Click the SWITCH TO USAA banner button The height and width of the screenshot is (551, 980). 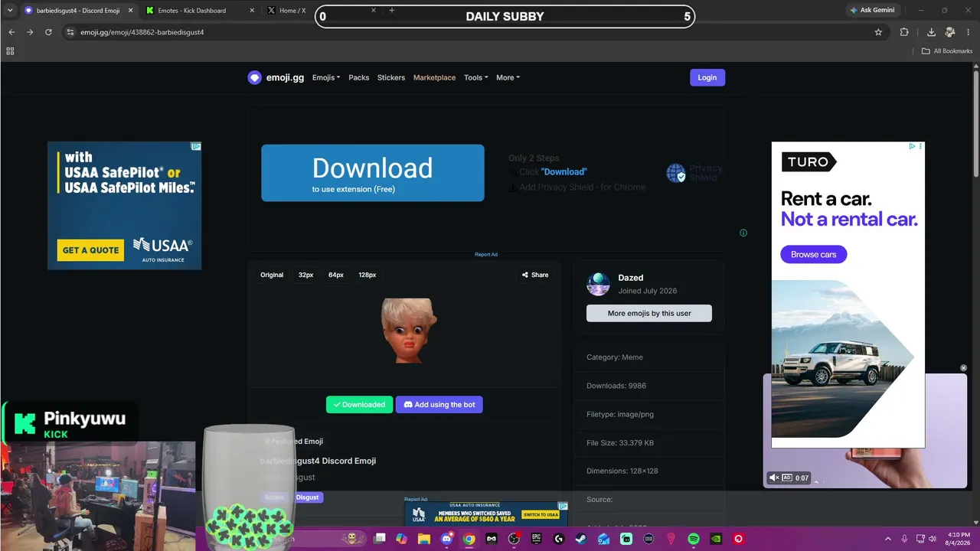541,514
